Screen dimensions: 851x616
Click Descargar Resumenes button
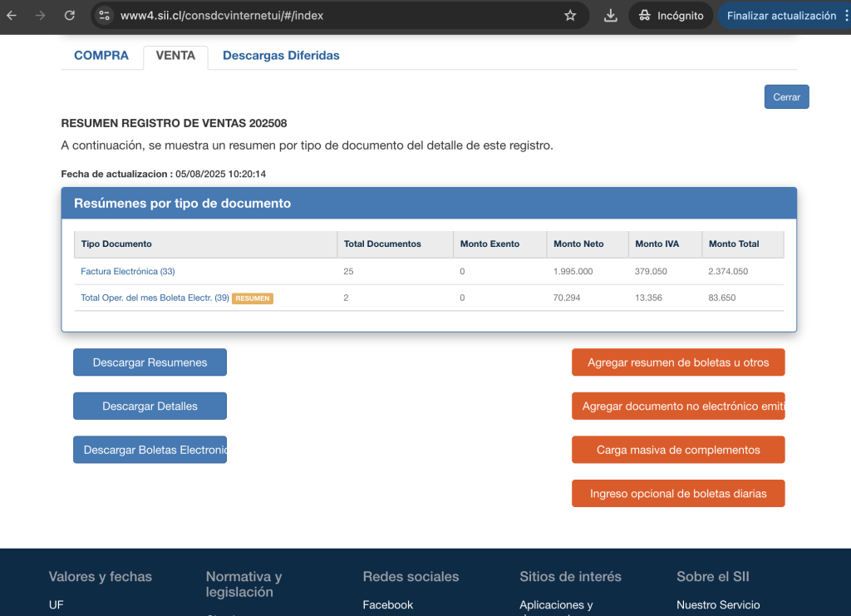click(150, 362)
